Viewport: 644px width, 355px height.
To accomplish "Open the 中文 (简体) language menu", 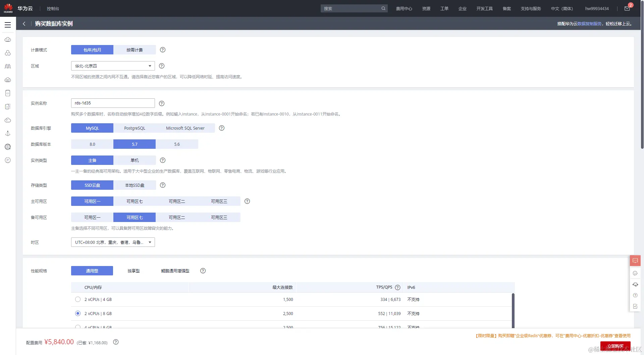I will click(x=562, y=8).
